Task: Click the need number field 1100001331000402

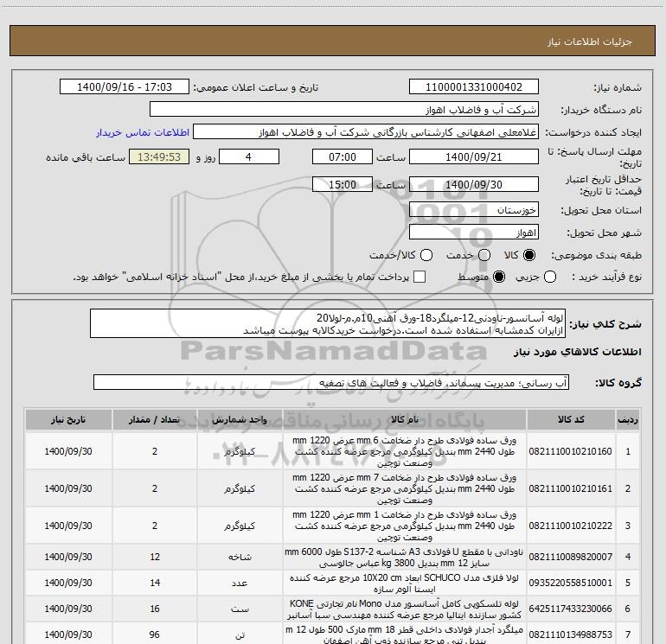Action: 474,87
